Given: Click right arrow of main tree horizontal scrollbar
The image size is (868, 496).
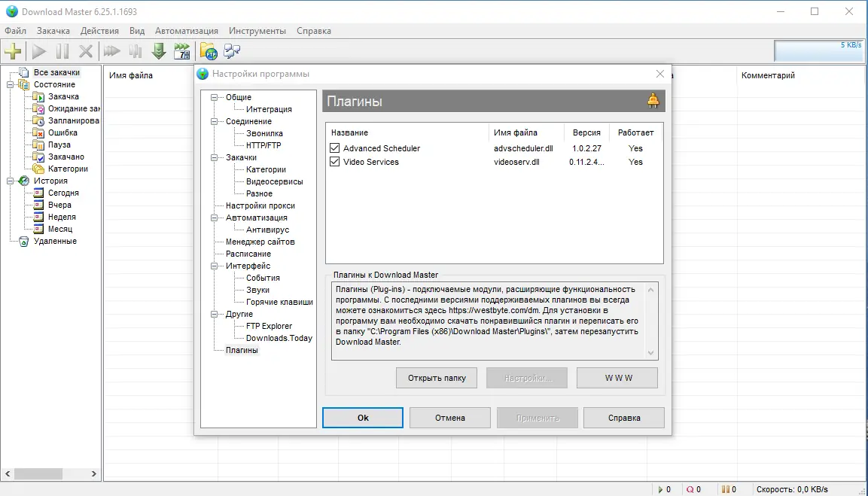Looking at the screenshot, I should [x=93, y=474].
